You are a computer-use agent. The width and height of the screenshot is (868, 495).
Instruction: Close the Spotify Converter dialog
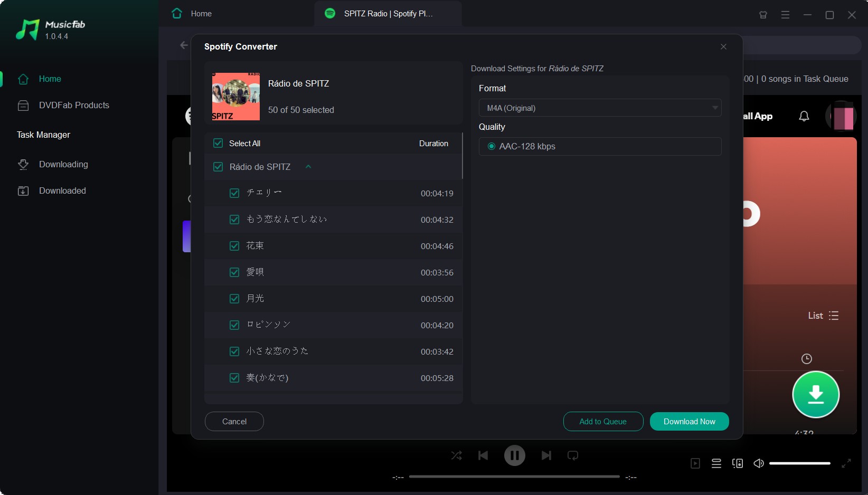coord(723,46)
